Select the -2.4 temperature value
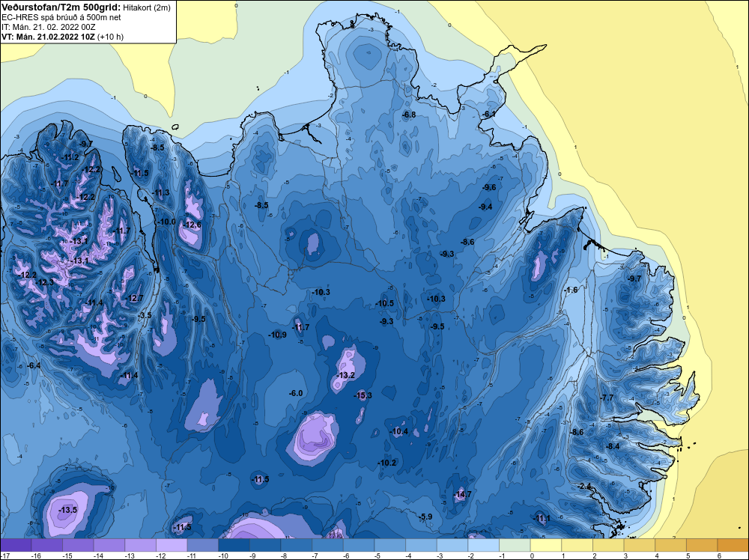 pyautogui.click(x=585, y=486)
